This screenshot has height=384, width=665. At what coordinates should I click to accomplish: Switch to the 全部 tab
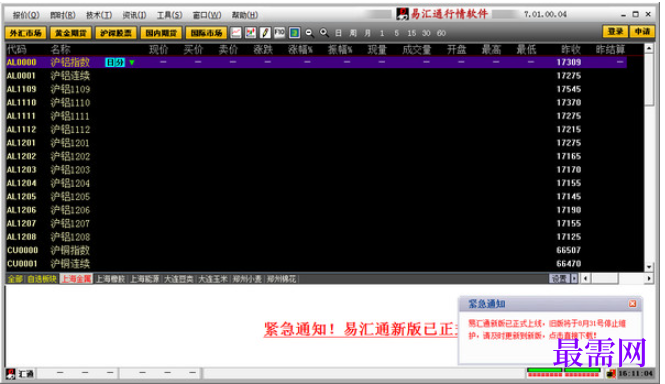tap(15, 279)
